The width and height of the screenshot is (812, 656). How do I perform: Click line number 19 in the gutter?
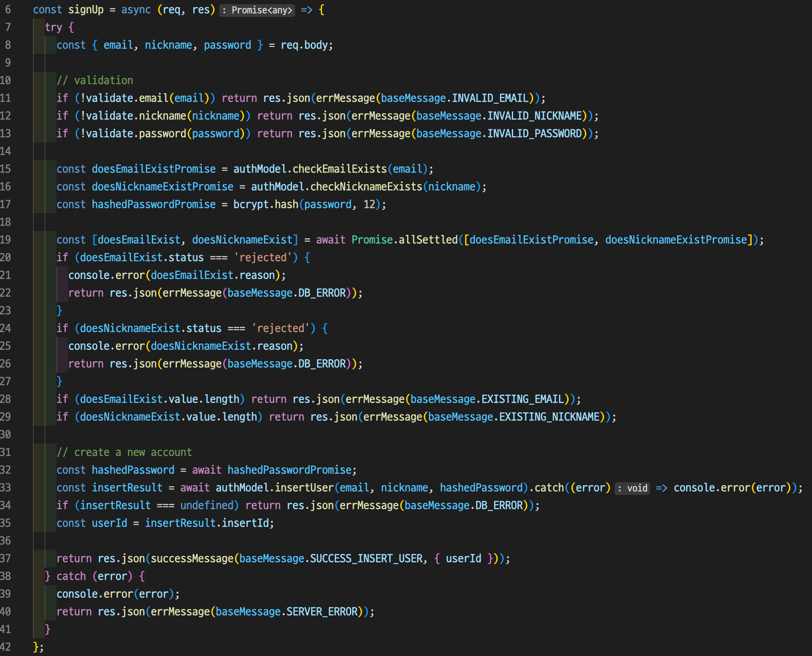(x=6, y=239)
